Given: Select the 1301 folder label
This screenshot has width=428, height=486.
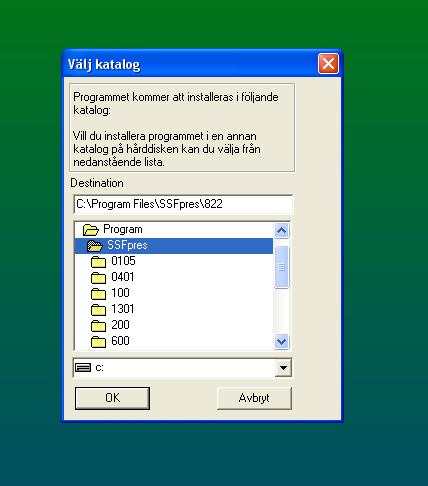Looking at the screenshot, I should (123, 309).
